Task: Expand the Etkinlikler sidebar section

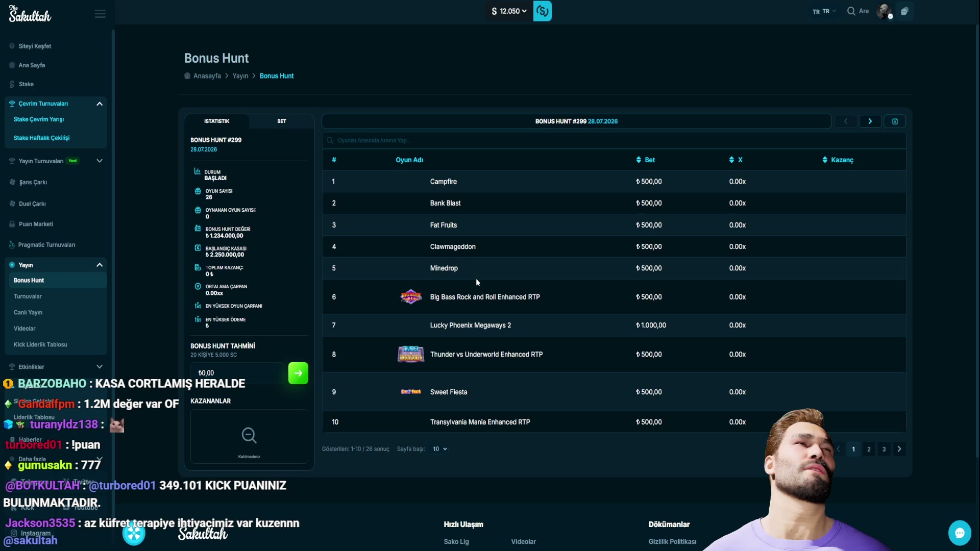Action: click(100, 366)
